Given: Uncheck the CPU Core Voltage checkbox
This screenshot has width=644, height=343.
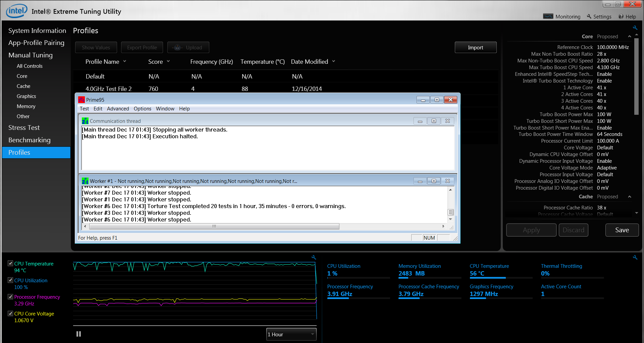Looking at the screenshot, I should tap(10, 313).
